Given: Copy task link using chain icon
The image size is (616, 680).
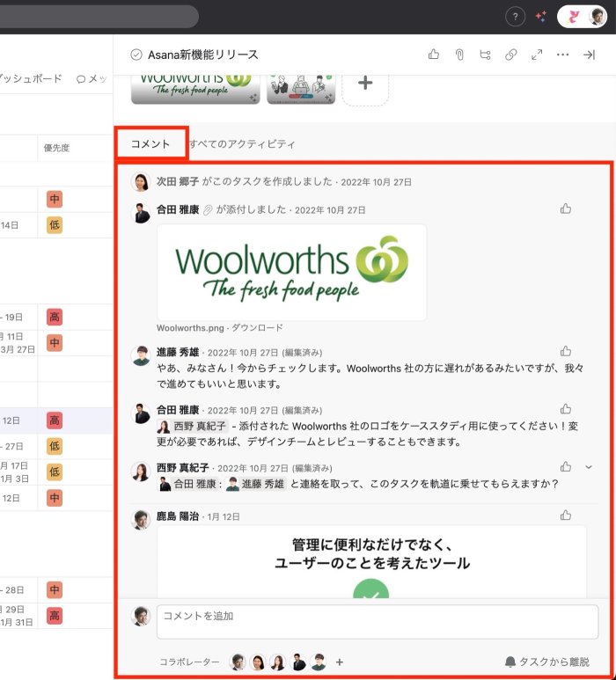Looking at the screenshot, I should (510, 55).
